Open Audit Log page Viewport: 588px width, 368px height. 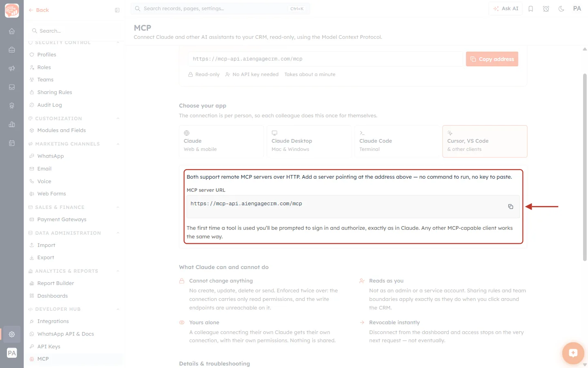coord(75,105)
